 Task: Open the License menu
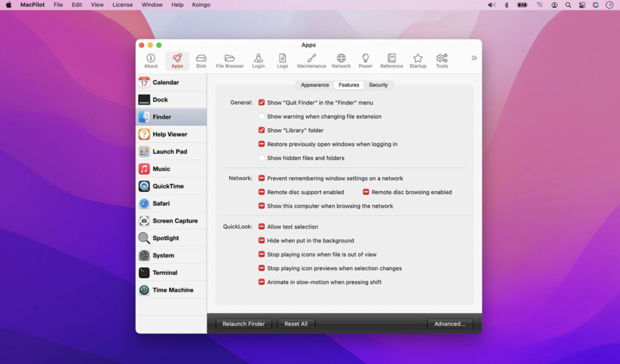tap(122, 5)
